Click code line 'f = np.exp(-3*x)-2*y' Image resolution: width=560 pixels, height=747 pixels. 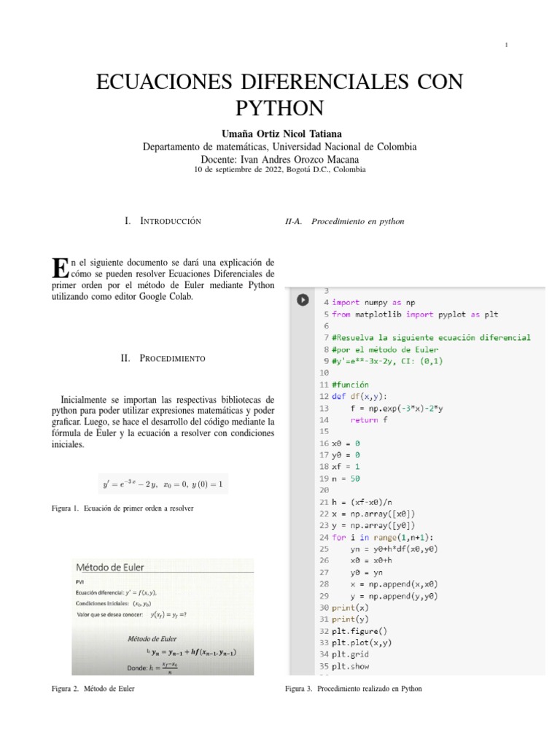click(x=397, y=409)
